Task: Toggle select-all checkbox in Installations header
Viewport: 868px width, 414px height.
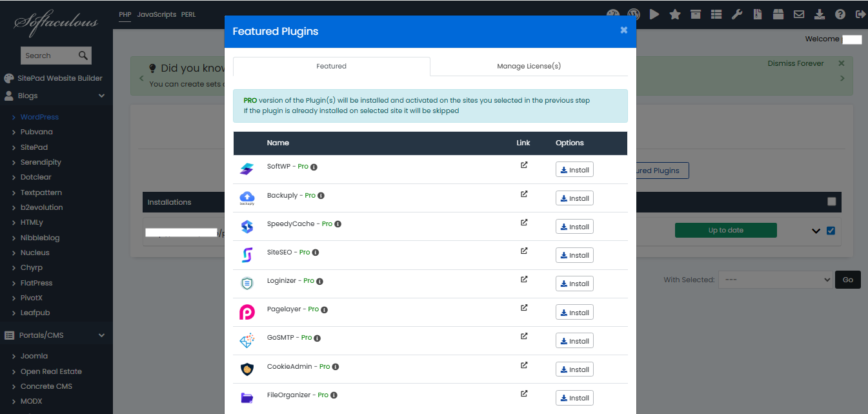Action: 832,202
